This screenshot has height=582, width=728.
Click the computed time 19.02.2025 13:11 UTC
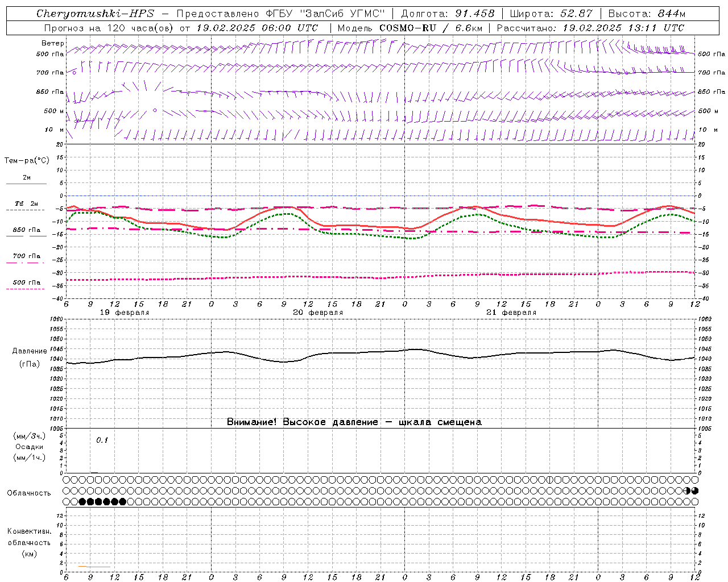coord(623,28)
